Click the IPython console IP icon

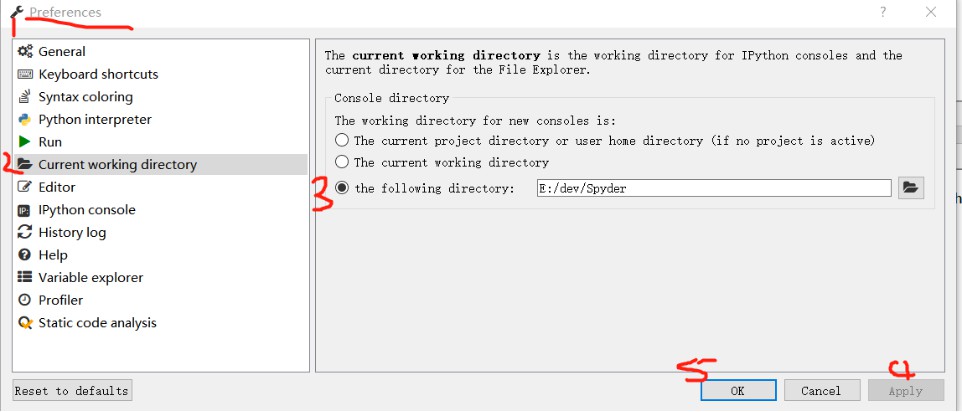tap(25, 210)
